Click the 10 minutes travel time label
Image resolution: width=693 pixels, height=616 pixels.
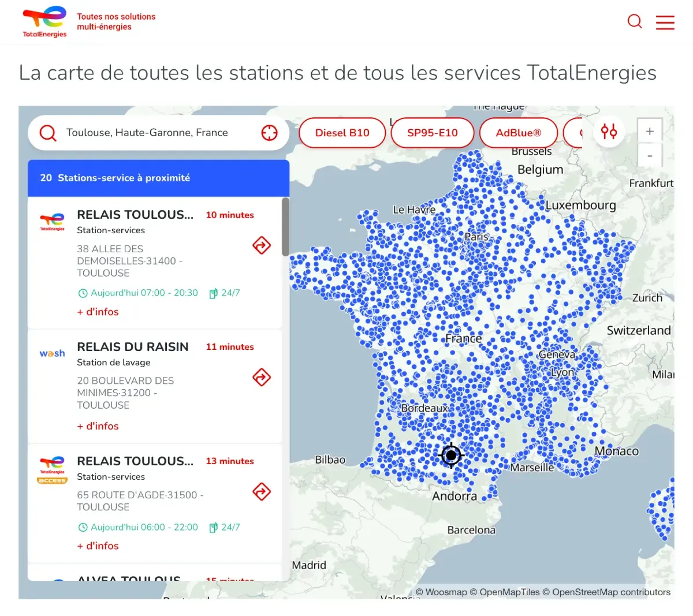click(230, 215)
